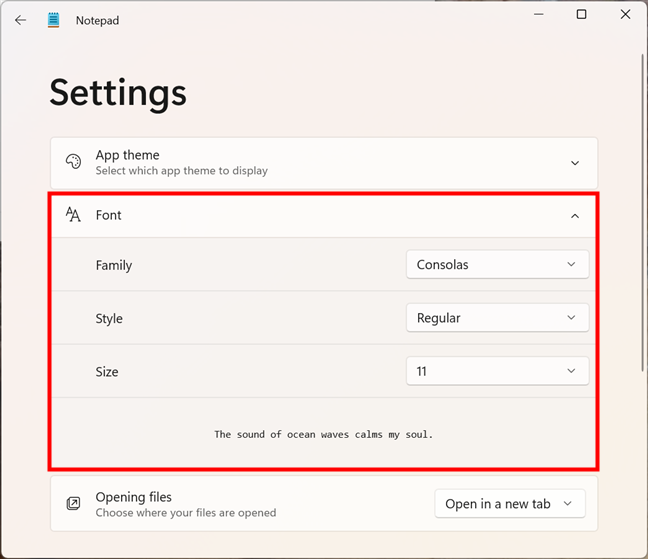Click the back arrow icon
The image size is (648, 559).
[20, 20]
